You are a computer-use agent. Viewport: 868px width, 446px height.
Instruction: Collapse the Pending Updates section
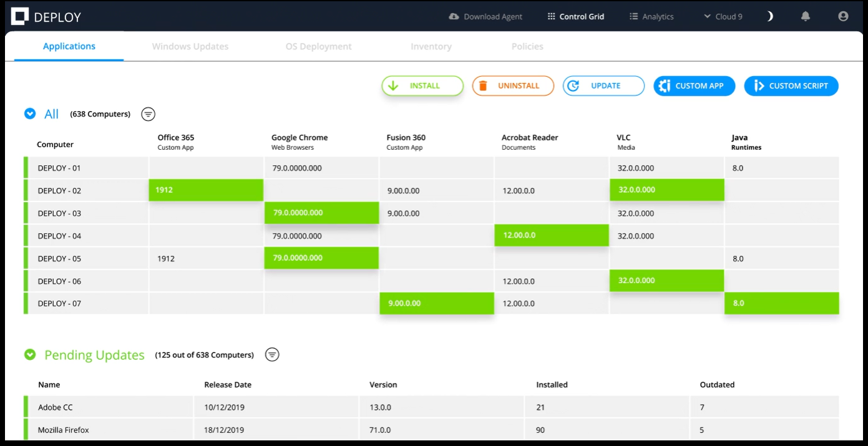pos(29,355)
